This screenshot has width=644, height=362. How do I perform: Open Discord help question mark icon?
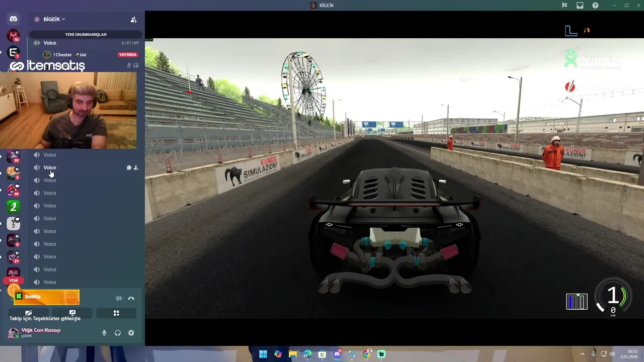coord(595,5)
